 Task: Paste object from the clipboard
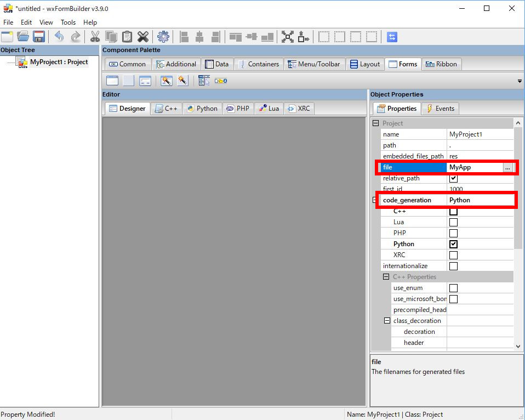[x=127, y=37]
